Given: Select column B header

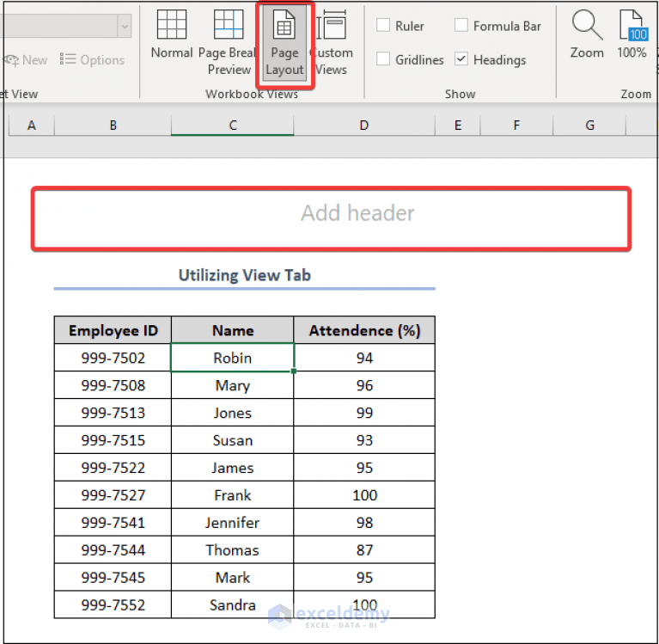Looking at the screenshot, I should pyautogui.click(x=113, y=126).
